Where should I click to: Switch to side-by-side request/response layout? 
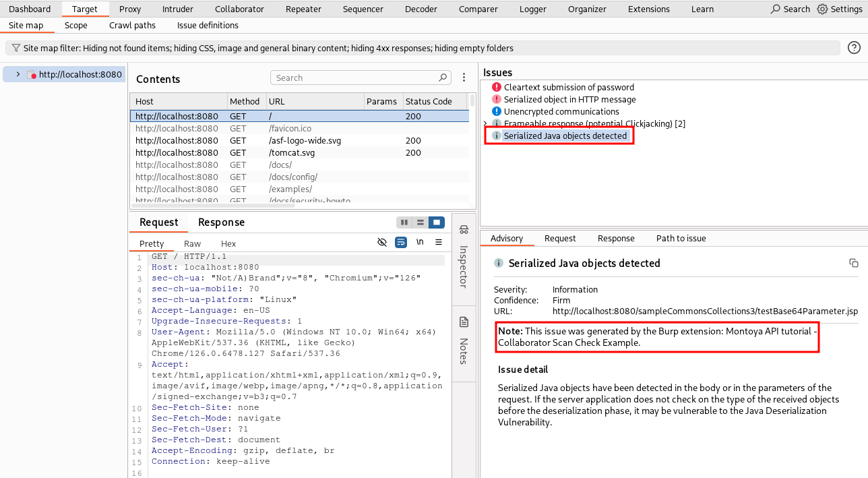(404, 222)
